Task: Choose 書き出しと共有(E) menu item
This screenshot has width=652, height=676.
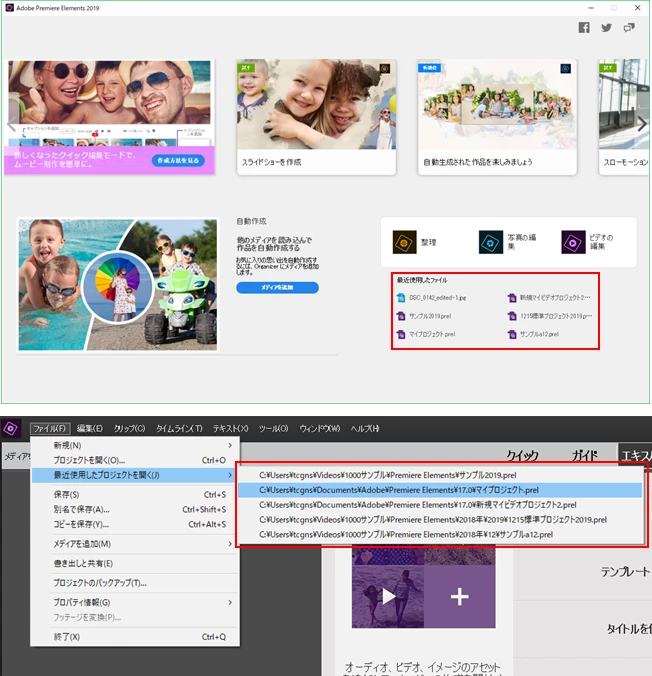Action: (135, 563)
